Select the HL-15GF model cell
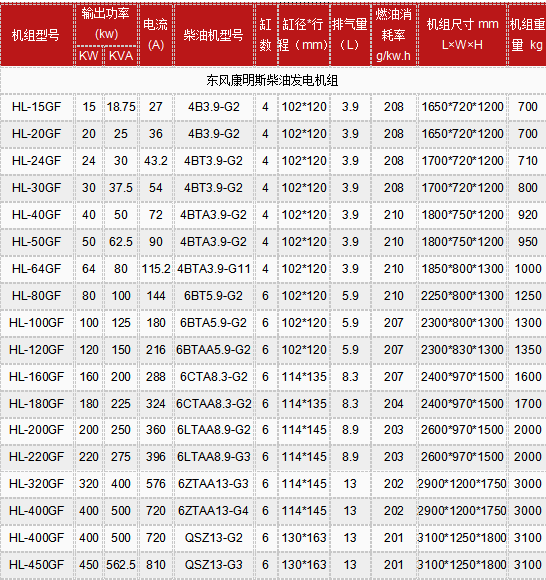 coord(36,107)
